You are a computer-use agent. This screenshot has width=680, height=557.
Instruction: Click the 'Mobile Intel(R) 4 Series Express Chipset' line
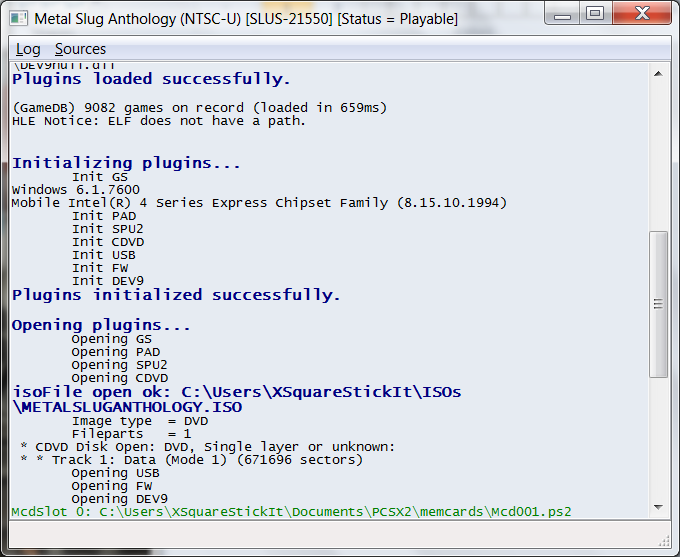(x=259, y=203)
